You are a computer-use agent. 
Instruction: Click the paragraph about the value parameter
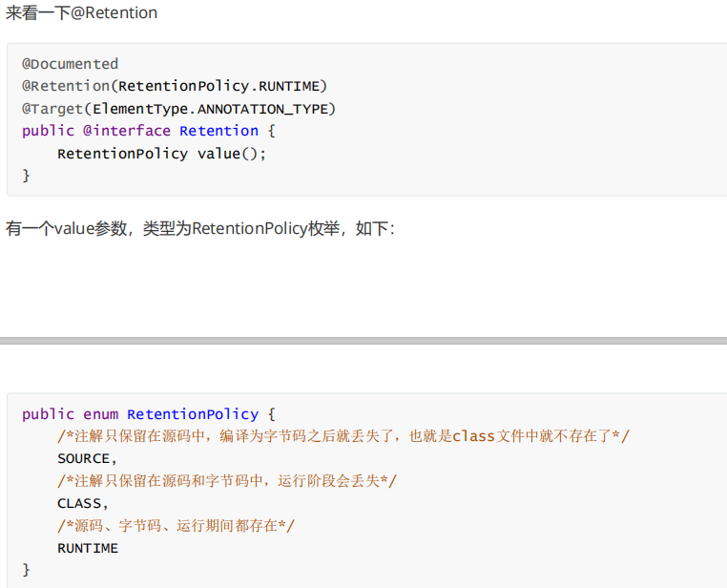coord(200,229)
